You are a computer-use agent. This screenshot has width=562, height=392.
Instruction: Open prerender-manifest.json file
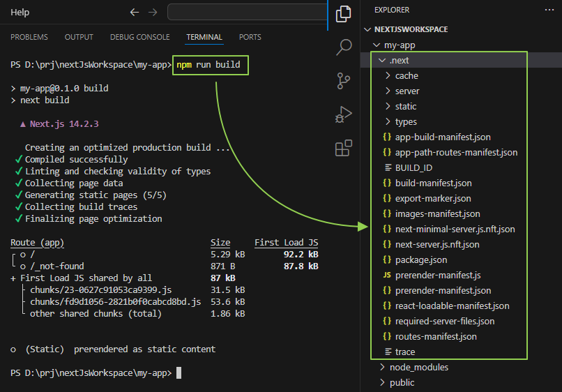coord(443,290)
